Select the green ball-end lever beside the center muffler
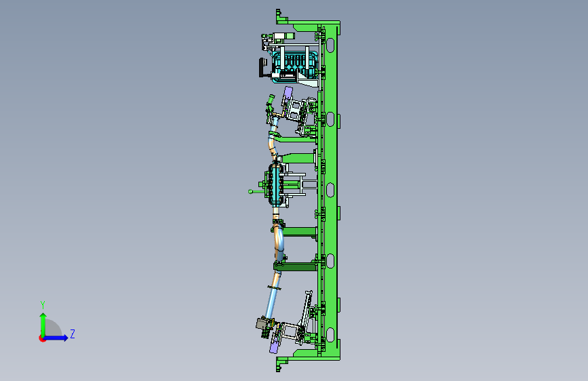 [x=256, y=192]
